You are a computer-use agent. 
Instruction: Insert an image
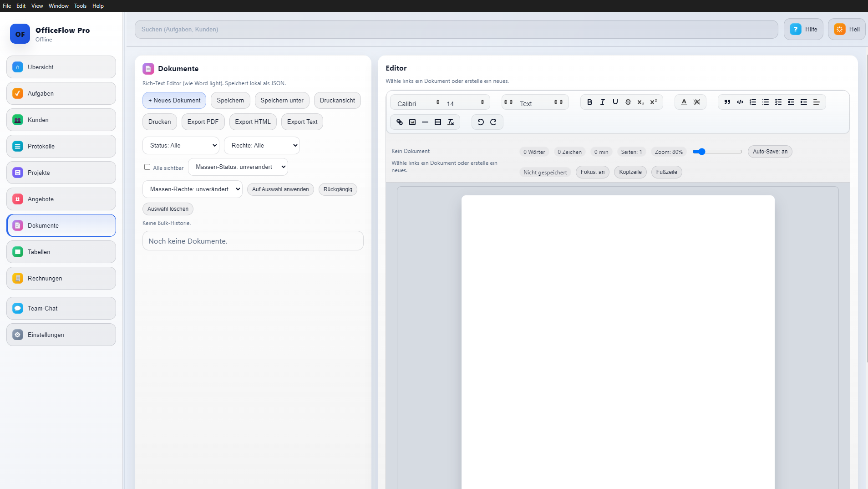click(412, 122)
